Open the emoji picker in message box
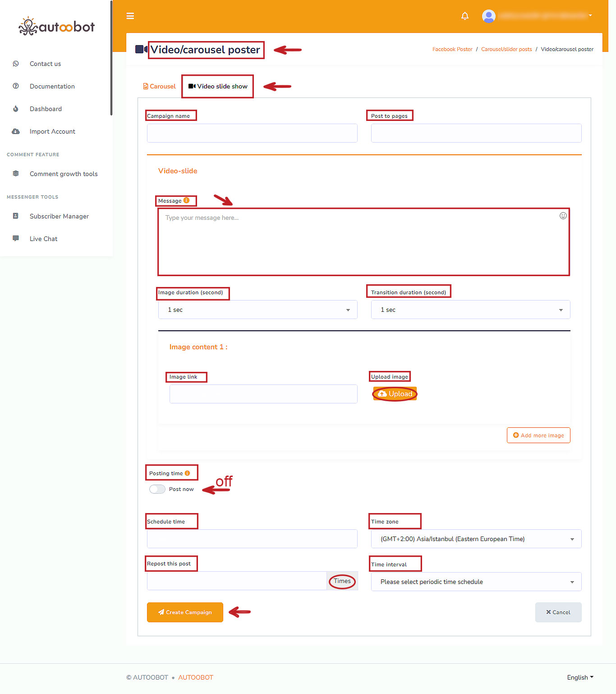 (x=563, y=216)
